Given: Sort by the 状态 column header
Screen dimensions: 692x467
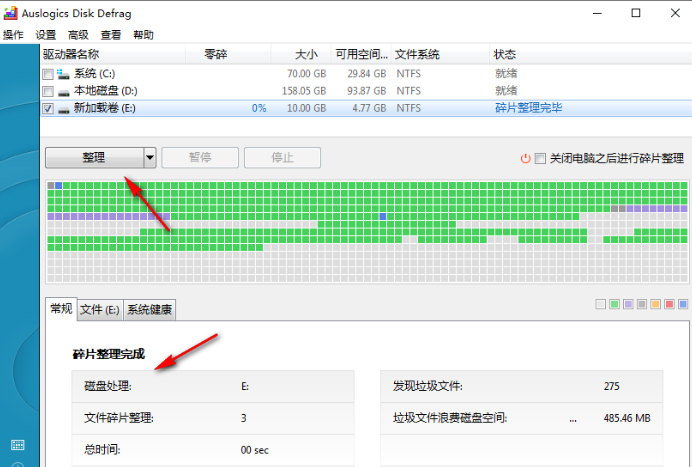Looking at the screenshot, I should [590, 54].
